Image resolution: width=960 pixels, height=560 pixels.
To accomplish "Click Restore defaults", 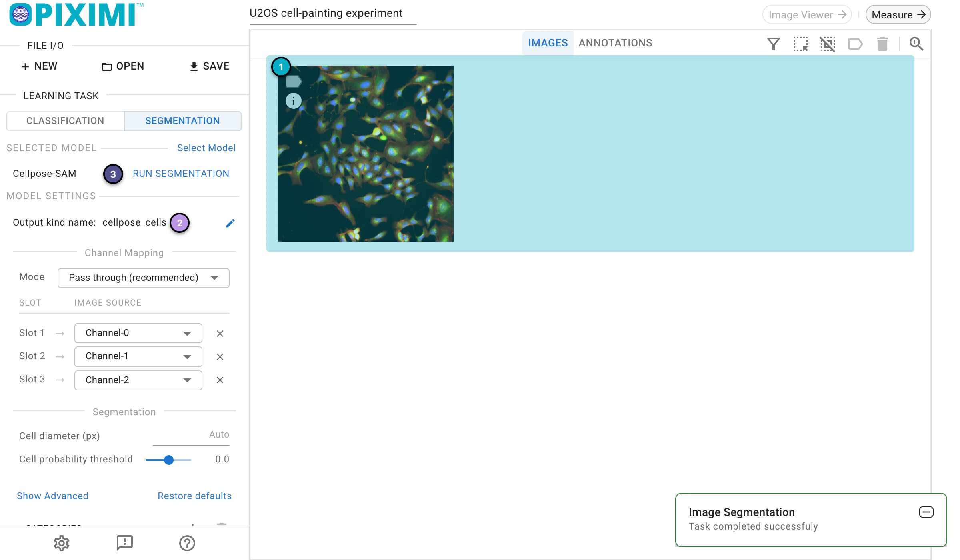I will point(194,496).
